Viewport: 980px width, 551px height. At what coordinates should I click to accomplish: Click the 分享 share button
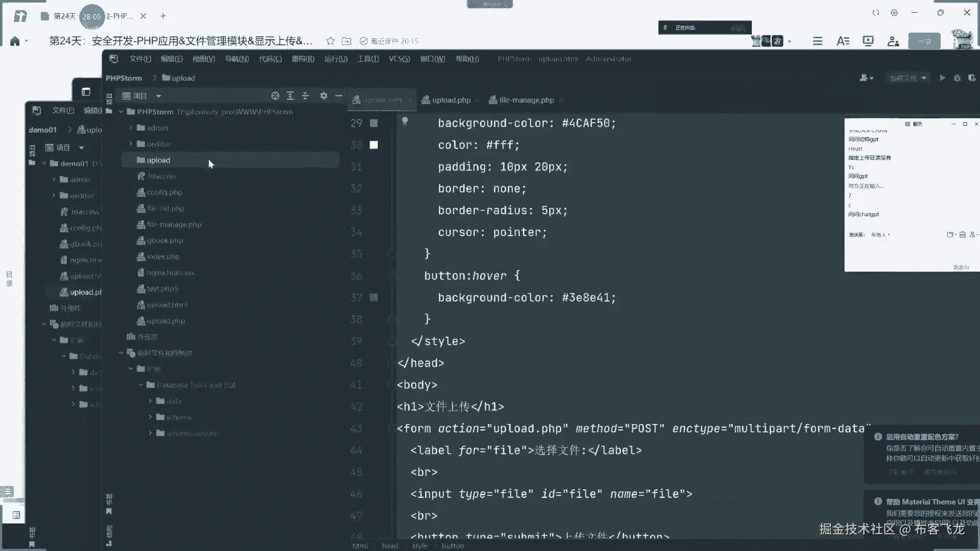[924, 41]
